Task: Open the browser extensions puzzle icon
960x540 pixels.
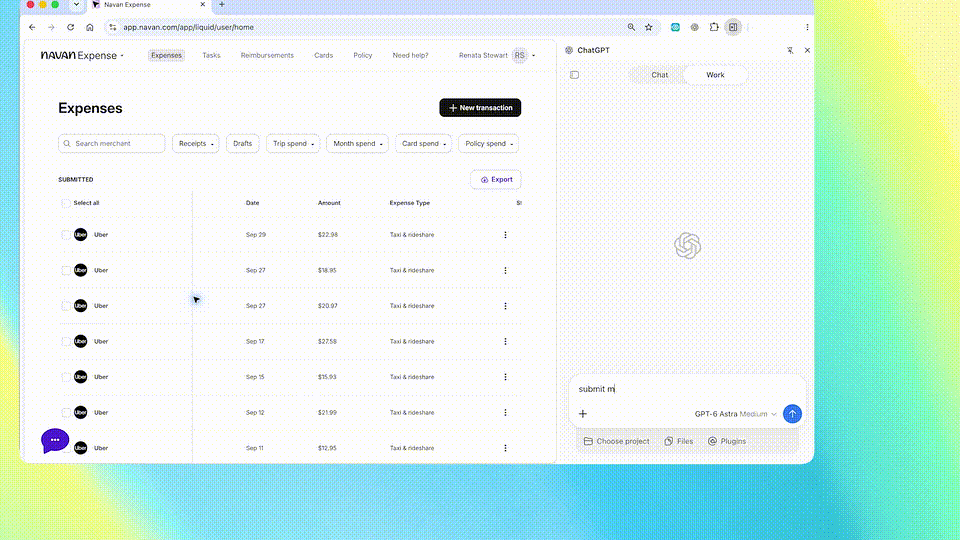Action: click(714, 27)
